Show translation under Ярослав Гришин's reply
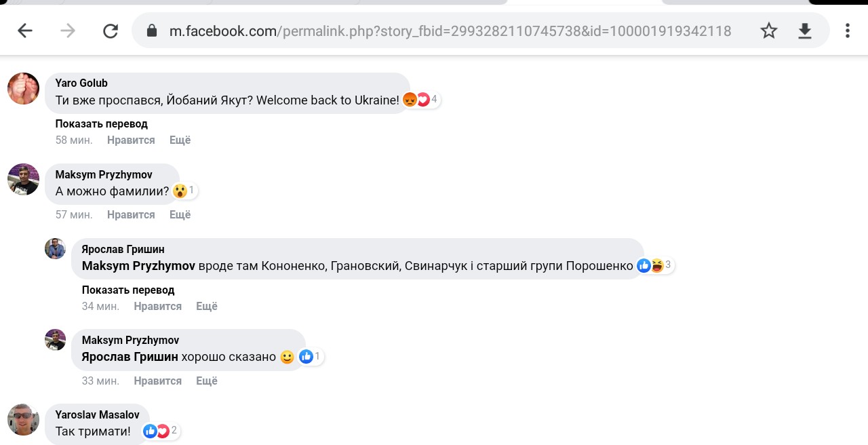868x445 pixels. (x=128, y=290)
